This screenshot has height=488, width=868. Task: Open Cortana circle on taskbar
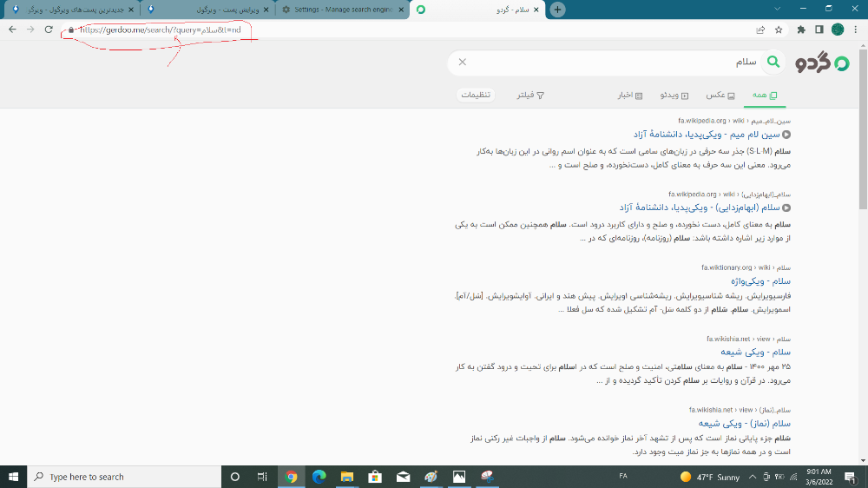[234, 477]
